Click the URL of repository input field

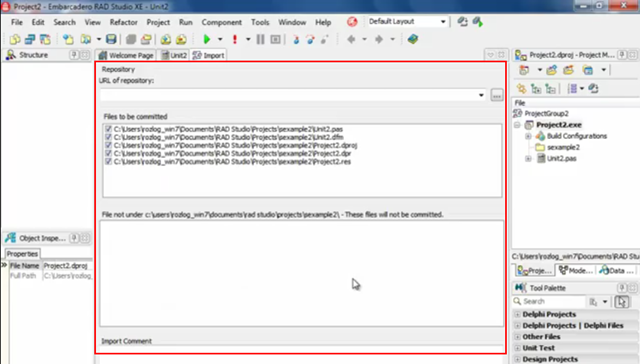point(293,95)
